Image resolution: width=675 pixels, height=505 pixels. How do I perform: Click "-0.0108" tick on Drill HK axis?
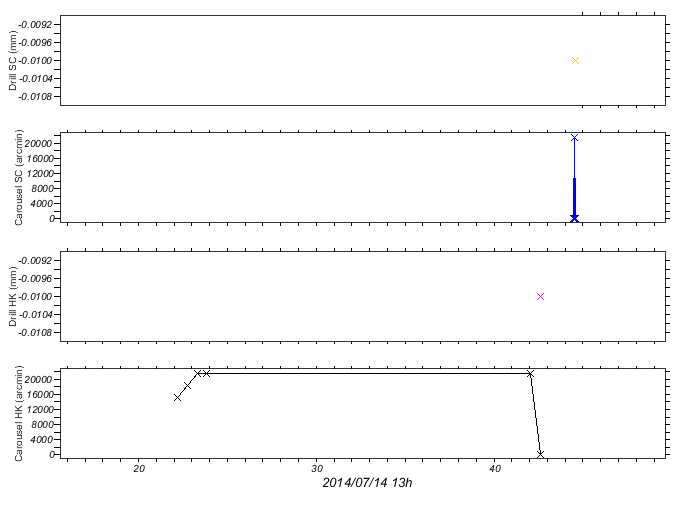(34, 332)
